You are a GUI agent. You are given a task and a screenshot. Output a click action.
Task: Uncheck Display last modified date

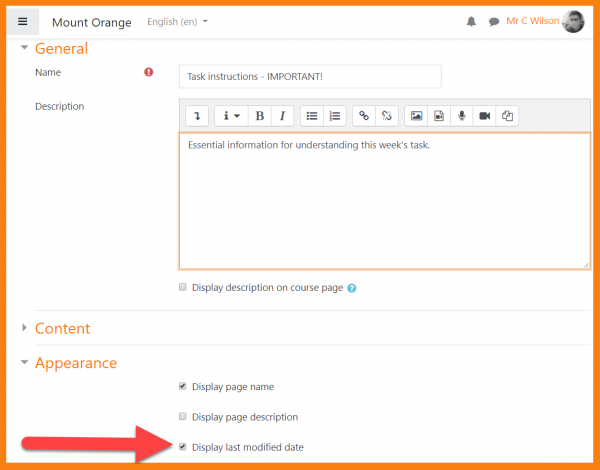click(182, 447)
